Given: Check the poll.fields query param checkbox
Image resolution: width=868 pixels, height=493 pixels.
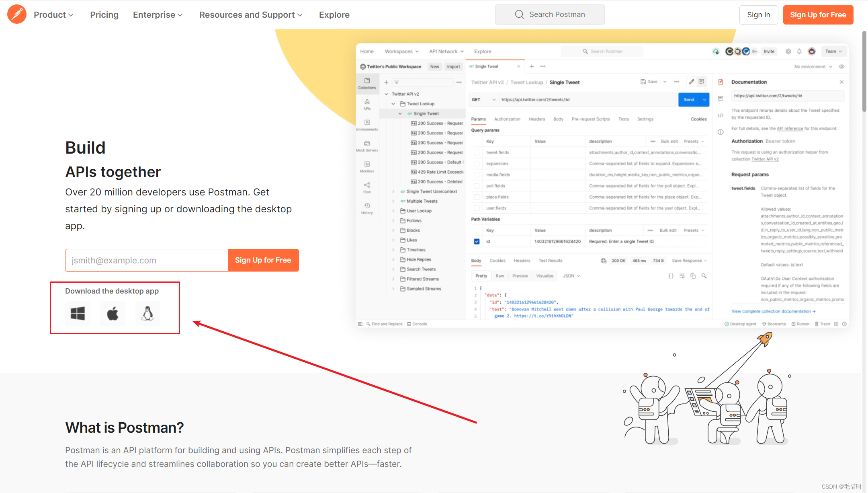Looking at the screenshot, I should pos(477,186).
